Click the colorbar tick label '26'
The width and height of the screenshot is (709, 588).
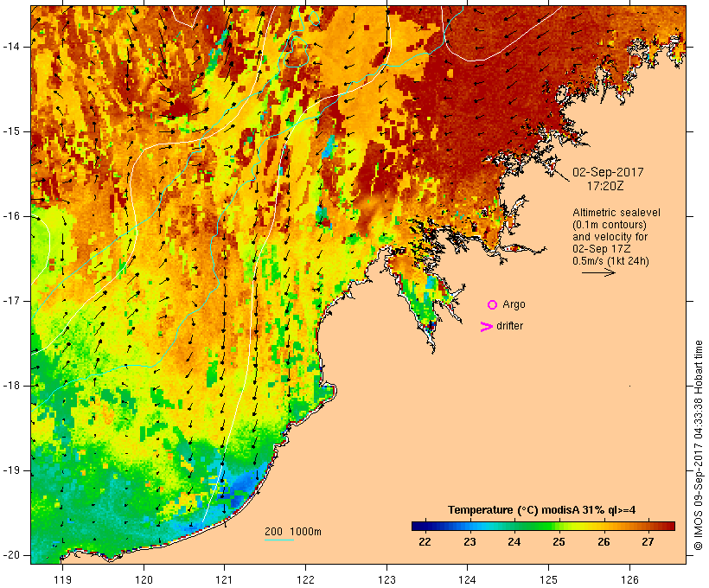pos(604,542)
